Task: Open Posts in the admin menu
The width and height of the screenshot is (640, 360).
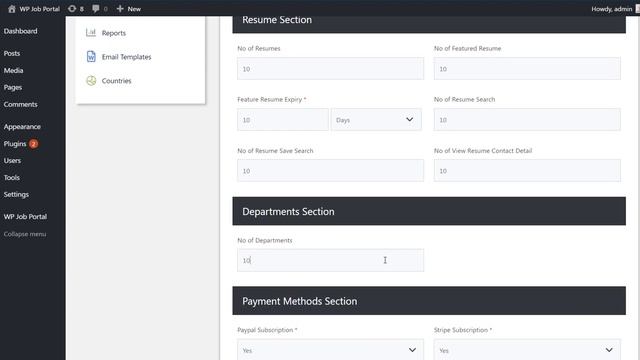Action: pyautogui.click(x=12, y=53)
